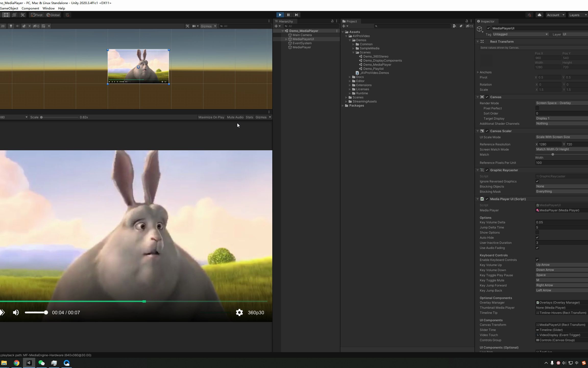Screen dimensions: 588x368
Task: Select the Rect Tool in the toolbar
Action: pyautogui.click(x=6, y=15)
